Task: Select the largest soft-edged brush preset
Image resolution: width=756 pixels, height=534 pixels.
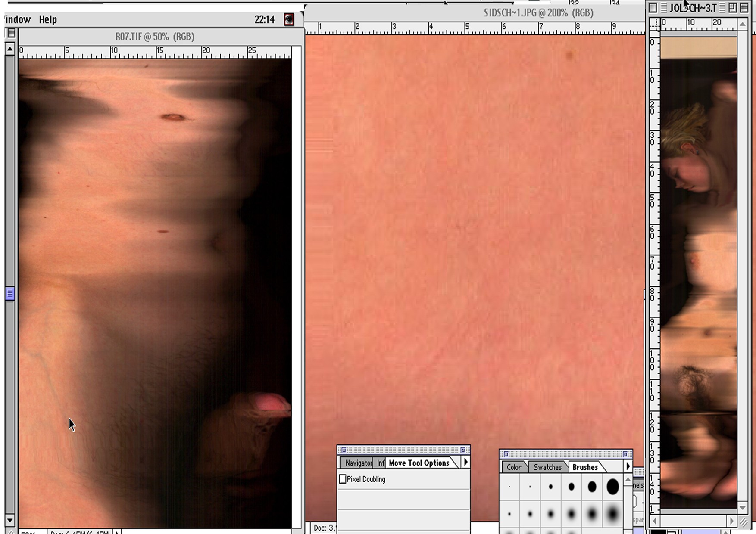Action: pos(612,514)
